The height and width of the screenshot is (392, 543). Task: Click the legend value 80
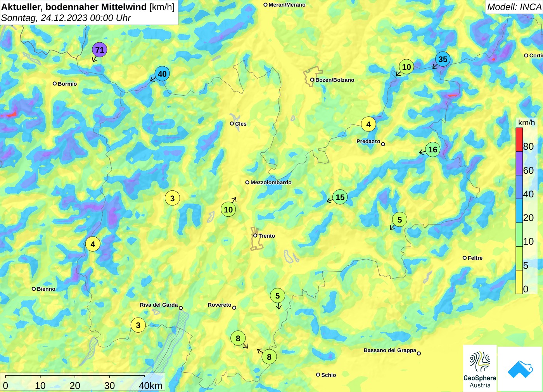point(528,147)
